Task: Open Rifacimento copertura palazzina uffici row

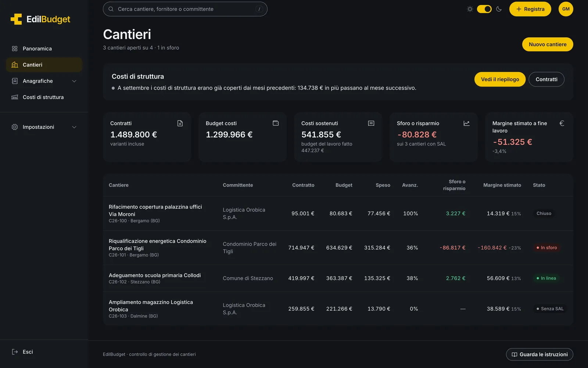Action: 338,213
